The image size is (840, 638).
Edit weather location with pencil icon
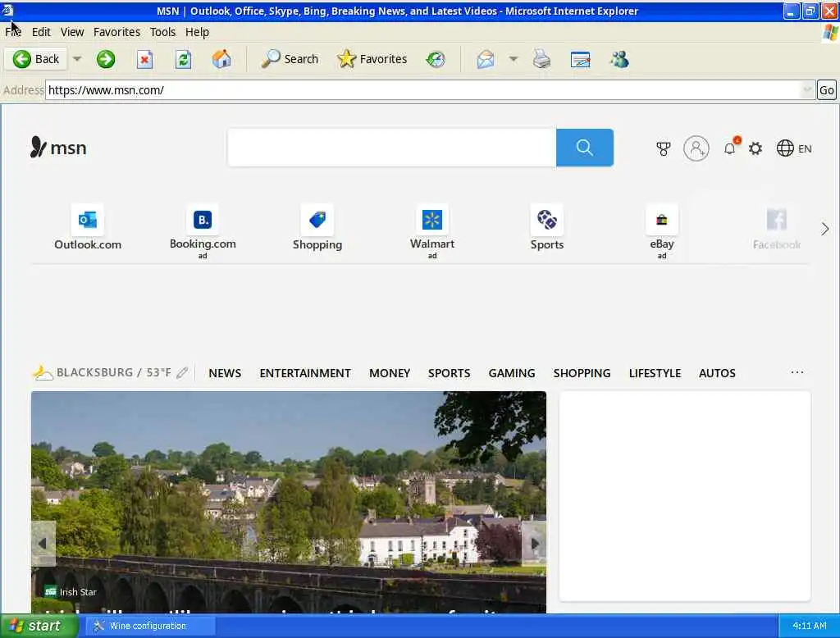click(x=182, y=372)
